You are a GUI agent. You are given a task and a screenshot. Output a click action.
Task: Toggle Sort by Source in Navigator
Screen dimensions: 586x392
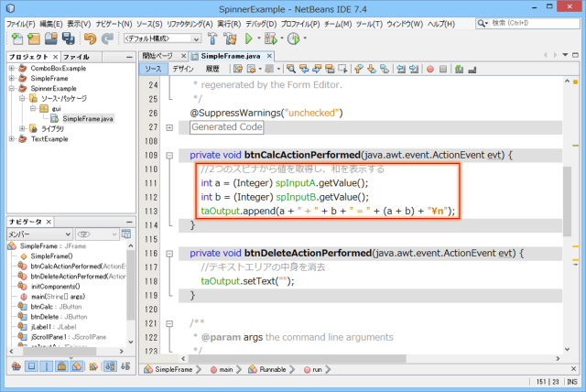(125, 366)
